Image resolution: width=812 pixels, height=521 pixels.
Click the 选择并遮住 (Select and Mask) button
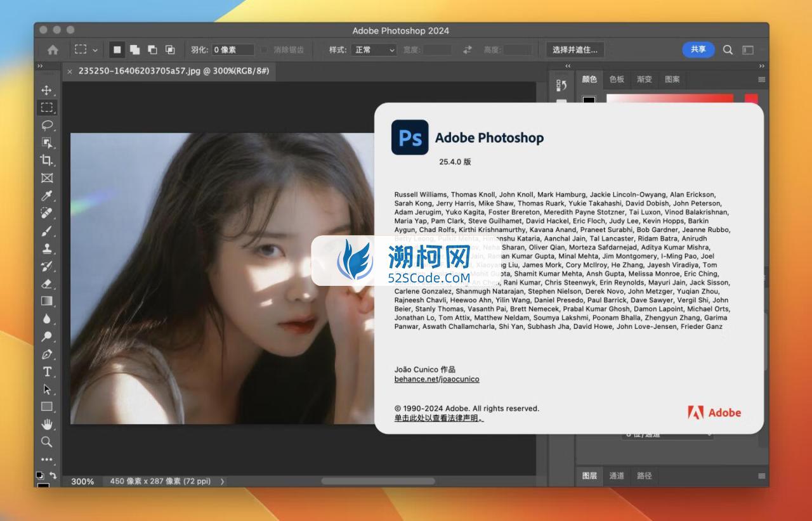(575, 49)
